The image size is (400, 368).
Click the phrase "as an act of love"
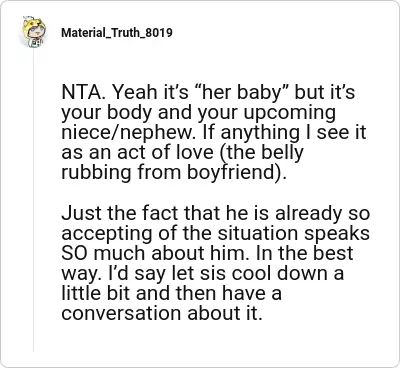pos(137,152)
